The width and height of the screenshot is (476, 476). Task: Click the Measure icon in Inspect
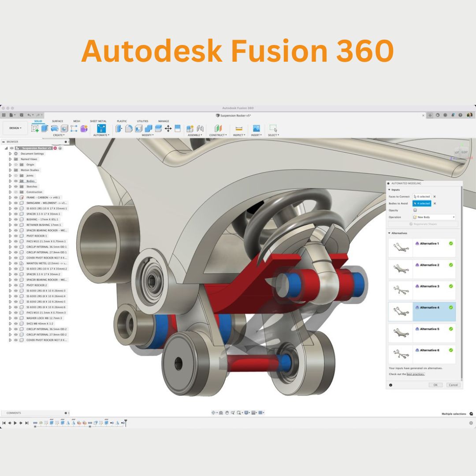pos(239,129)
